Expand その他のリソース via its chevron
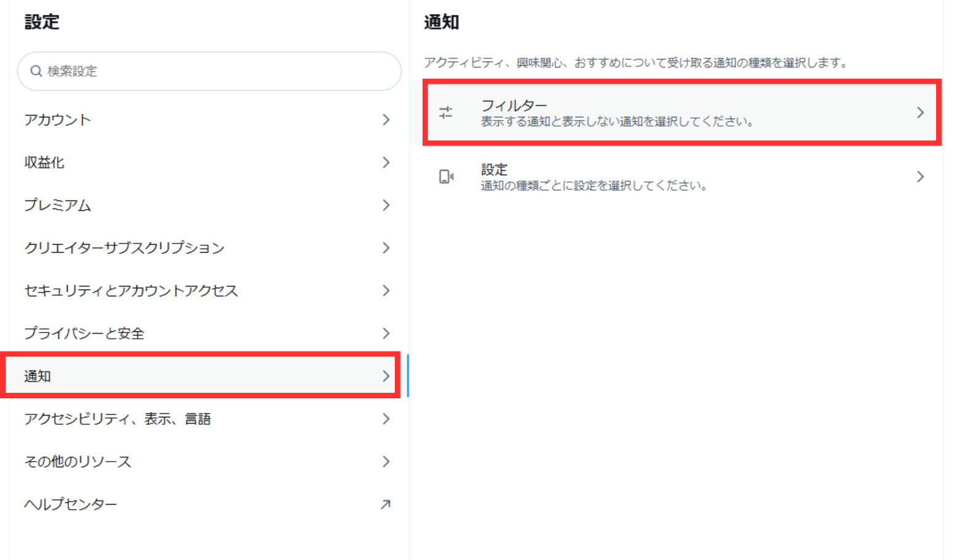The image size is (965, 560). (386, 462)
